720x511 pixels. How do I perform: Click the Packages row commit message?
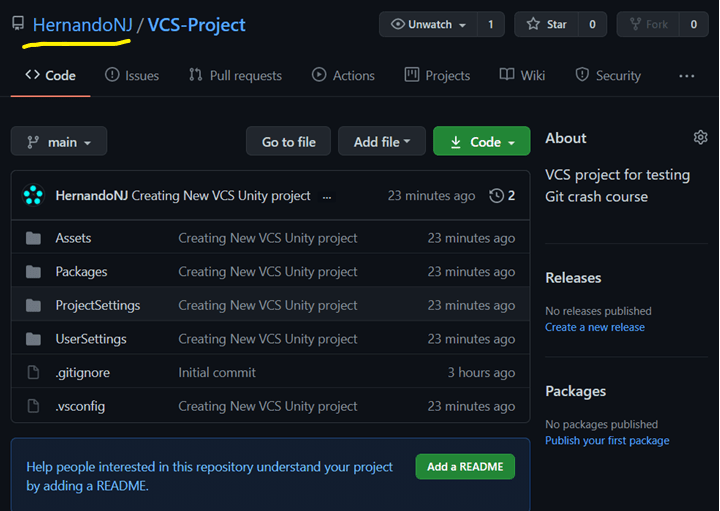click(x=268, y=272)
